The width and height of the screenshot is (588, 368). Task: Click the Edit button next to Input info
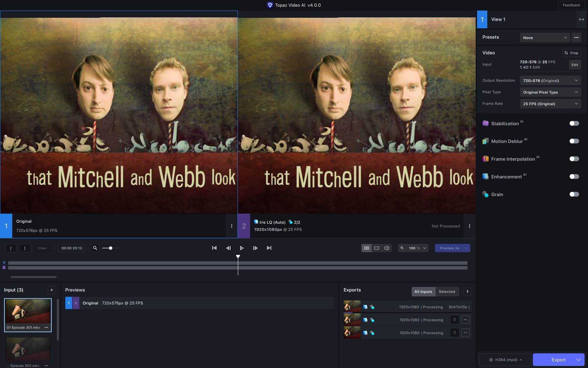575,65
